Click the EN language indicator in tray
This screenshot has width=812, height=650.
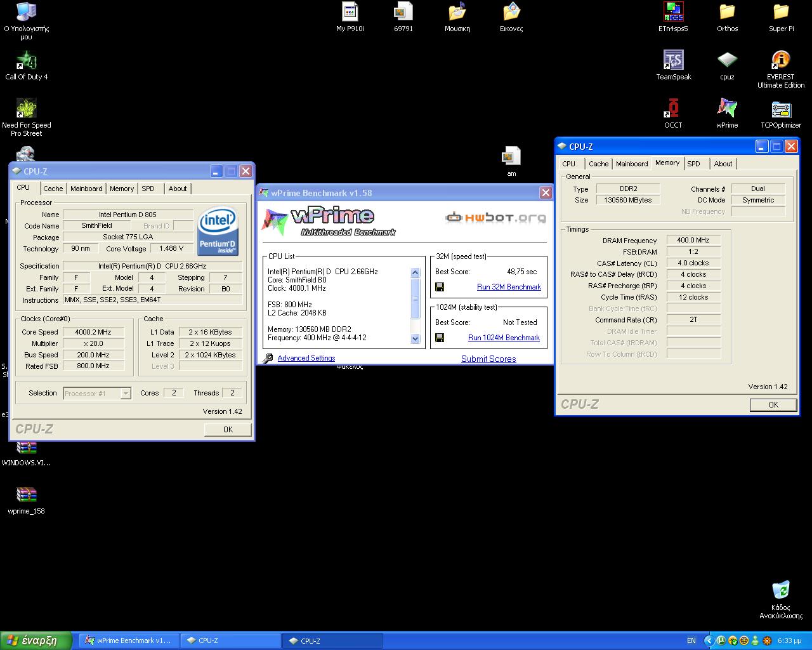[x=691, y=640]
